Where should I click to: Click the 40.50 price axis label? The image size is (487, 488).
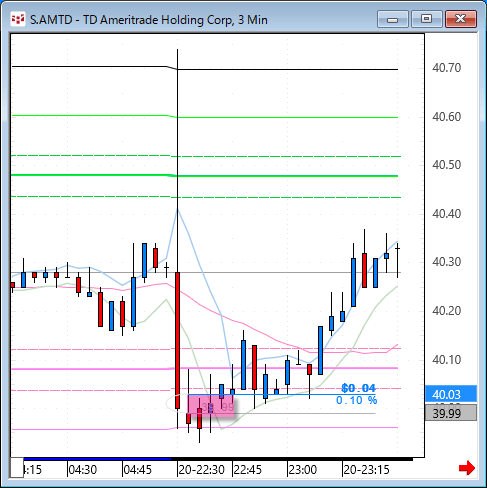(446, 165)
